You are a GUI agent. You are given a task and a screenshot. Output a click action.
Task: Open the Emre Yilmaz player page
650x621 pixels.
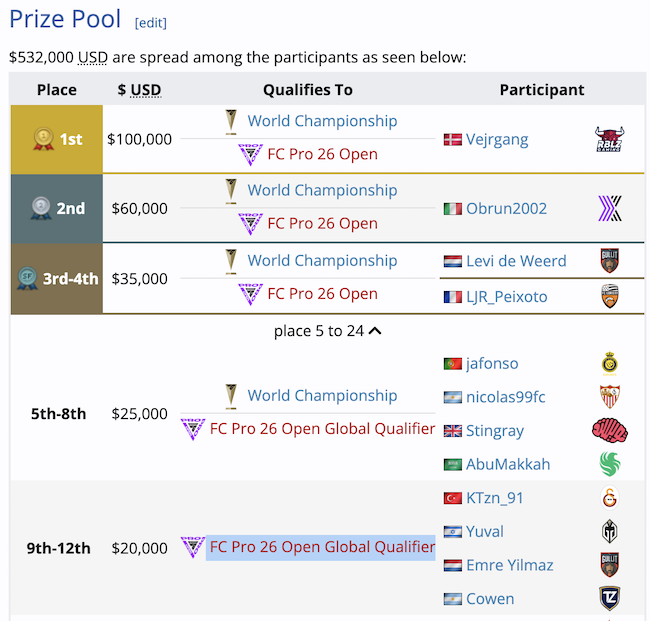[x=509, y=565]
